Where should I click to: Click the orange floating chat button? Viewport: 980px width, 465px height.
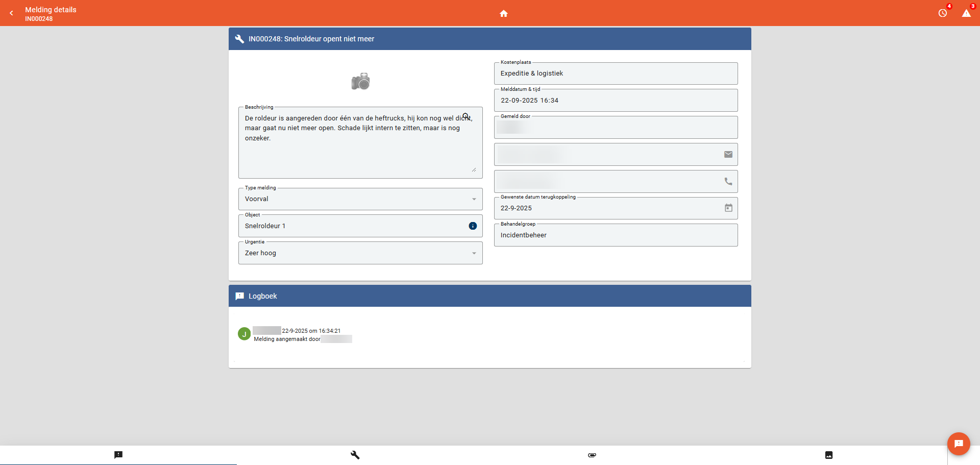959,444
